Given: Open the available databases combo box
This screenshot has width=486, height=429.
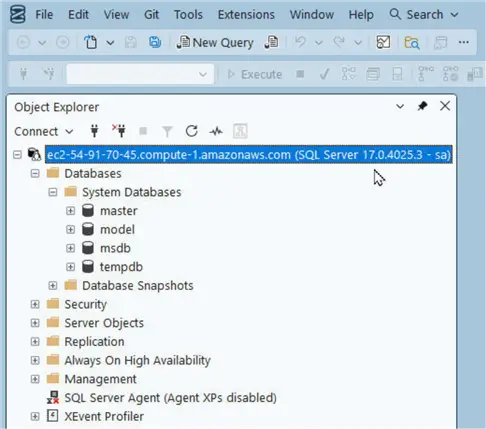Looking at the screenshot, I should (140, 74).
